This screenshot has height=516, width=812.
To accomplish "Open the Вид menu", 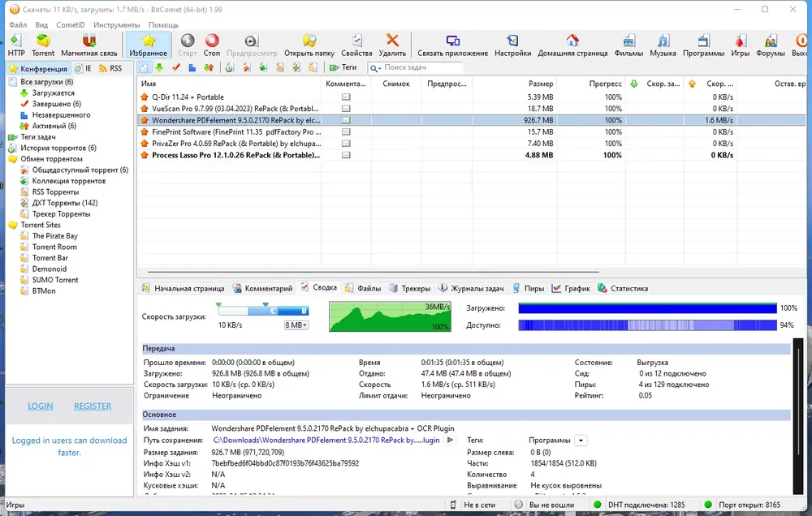I will click(x=41, y=25).
